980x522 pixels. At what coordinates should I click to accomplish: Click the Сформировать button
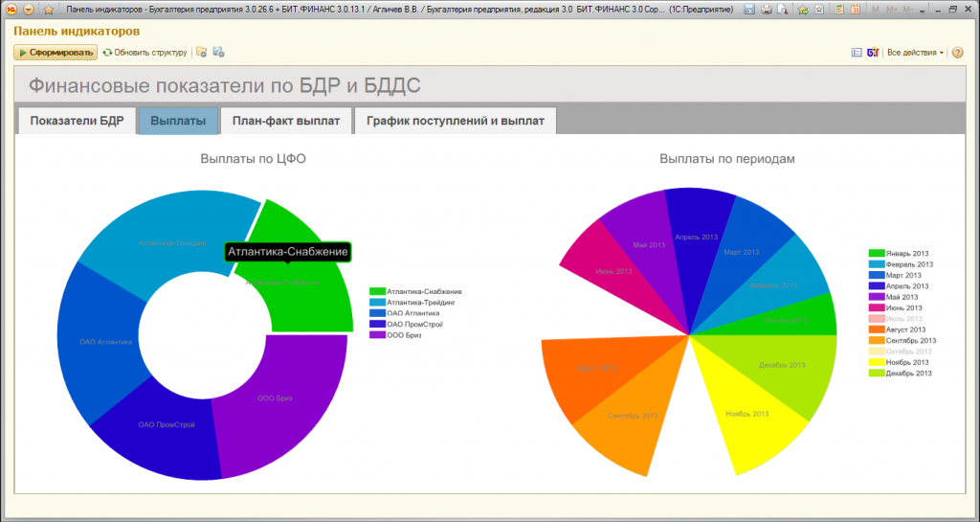[x=56, y=53]
